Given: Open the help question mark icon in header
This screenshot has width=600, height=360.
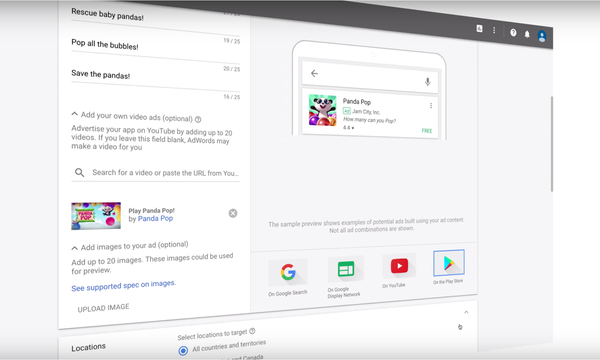Looking at the screenshot, I should point(513,33).
